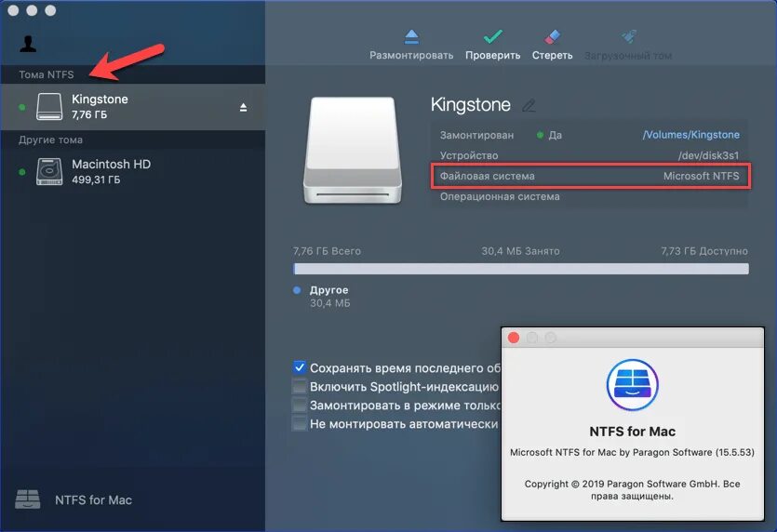Click the /dev/disk3s1 device value
Viewport: 777px width, 532px height.
point(709,155)
